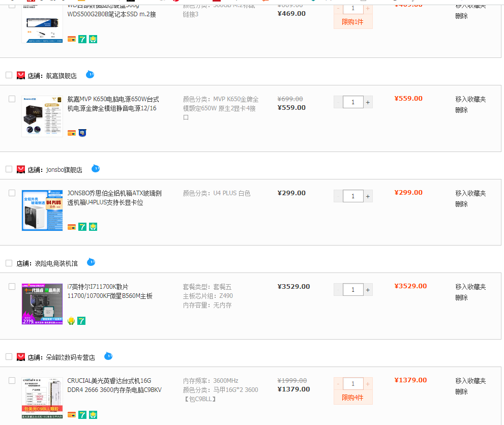Screen dimensions: 504x425
Task: Increase quantity of CRUCIAL memory kit
Action: [x=368, y=384]
